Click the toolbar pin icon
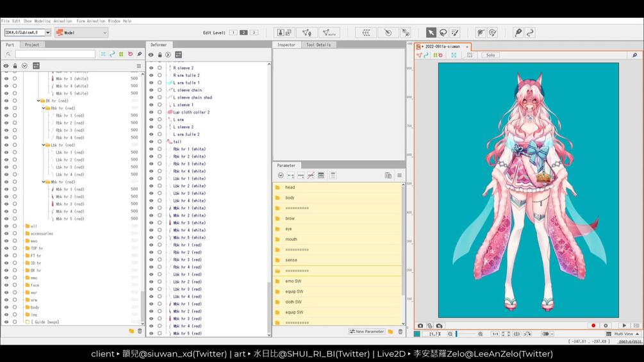 [x=518, y=33]
